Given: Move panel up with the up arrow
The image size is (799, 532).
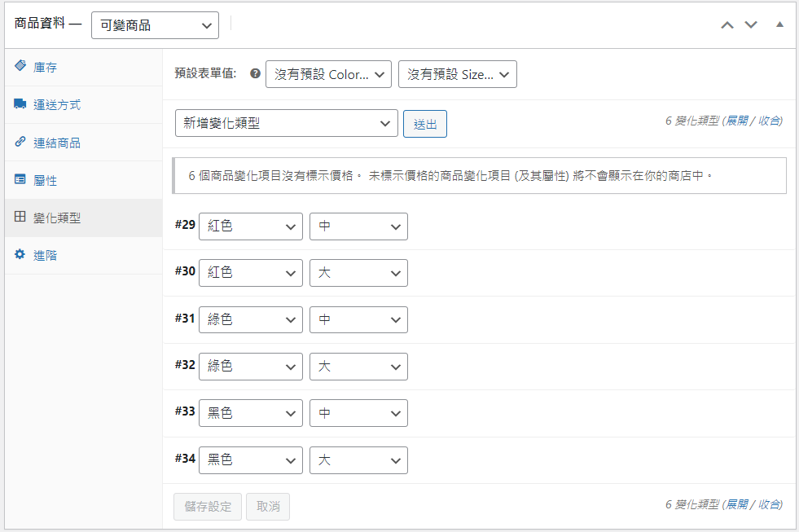Looking at the screenshot, I should tap(727, 25).
